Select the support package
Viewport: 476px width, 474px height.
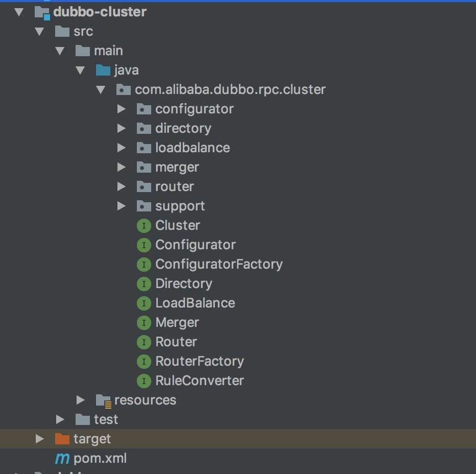point(180,206)
